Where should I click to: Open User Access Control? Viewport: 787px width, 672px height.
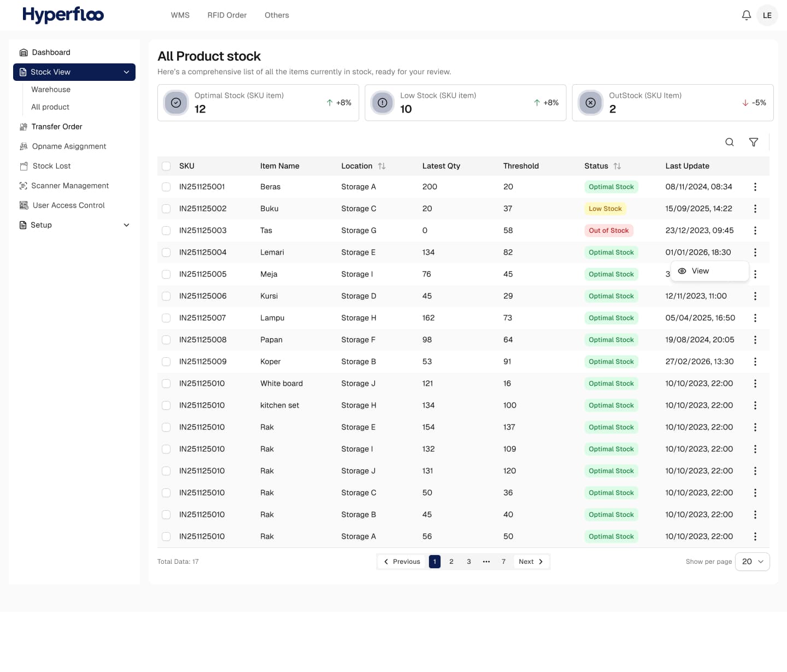pyautogui.click(x=68, y=205)
